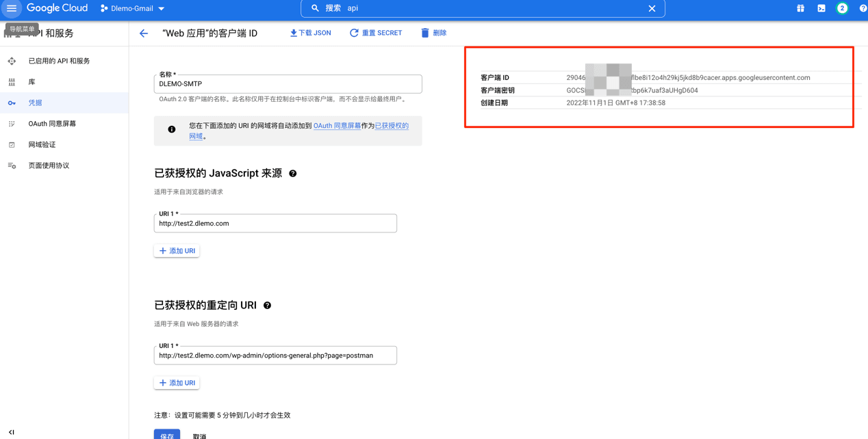Image resolution: width=868 pixels, height=439 pixels.
Task: Click 添加 URI under JavaScript 来源
Action: coord(177,251)
